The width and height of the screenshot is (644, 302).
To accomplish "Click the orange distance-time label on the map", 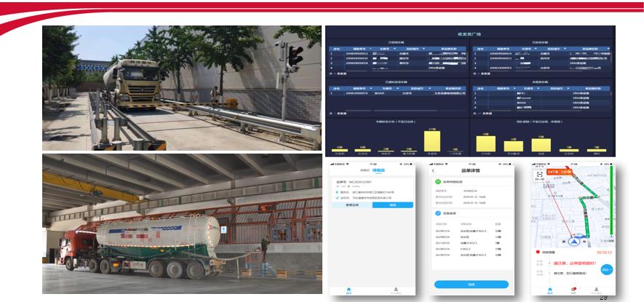I will pos(560,171).
